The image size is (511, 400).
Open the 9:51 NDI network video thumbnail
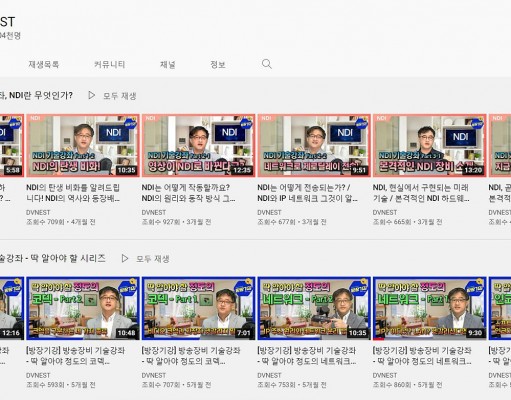point(314,145)
